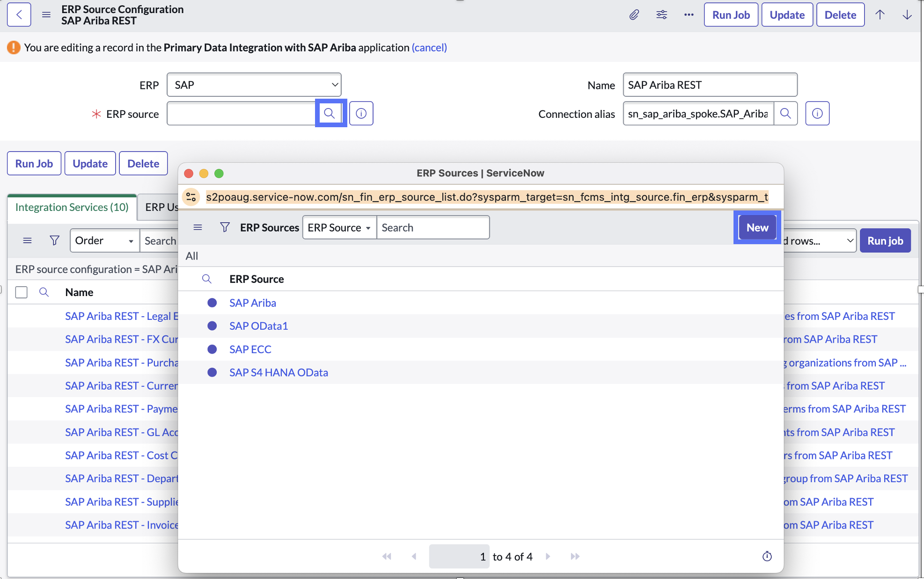Select SAP Ariba ERP source
Screen dimensions: 924x579
click(x=252, y=303)
